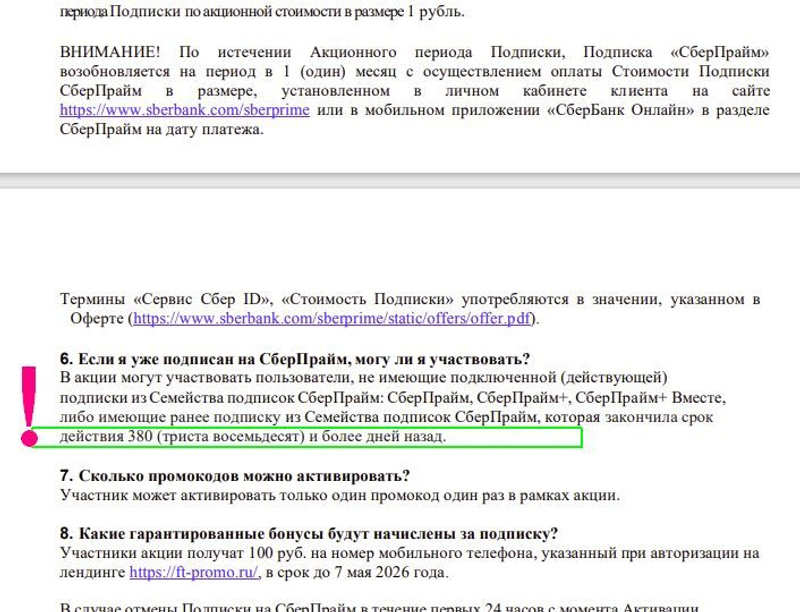Click the gray page break between pages

click(x=400, y=181)
